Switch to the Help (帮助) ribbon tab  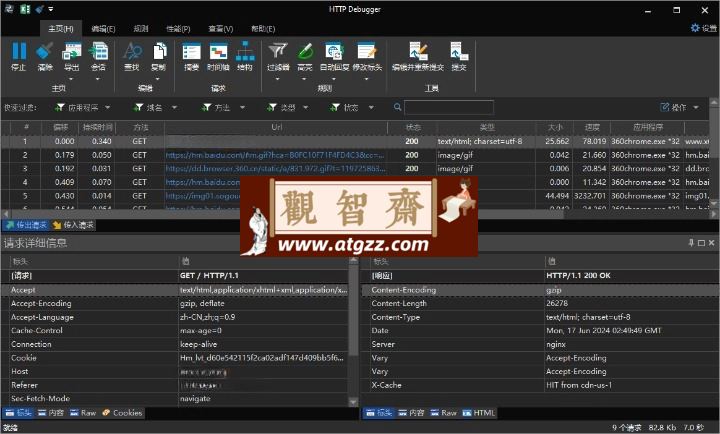pos(263,28)
